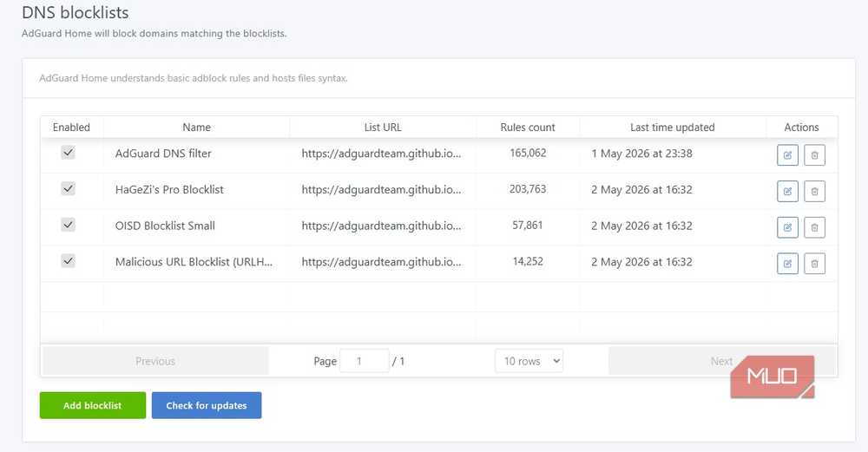The width and height of the screenshot is (868, 452).
Task: Select OISD row last updated date
Action: [641, 226]
